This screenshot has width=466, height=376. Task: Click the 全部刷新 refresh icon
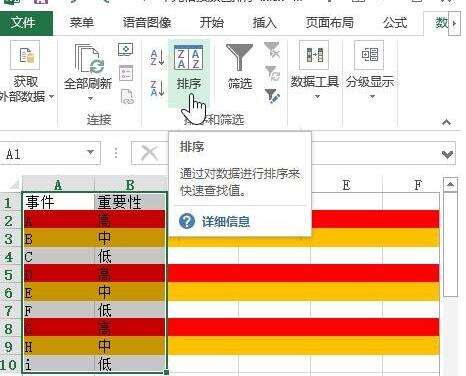89,59
